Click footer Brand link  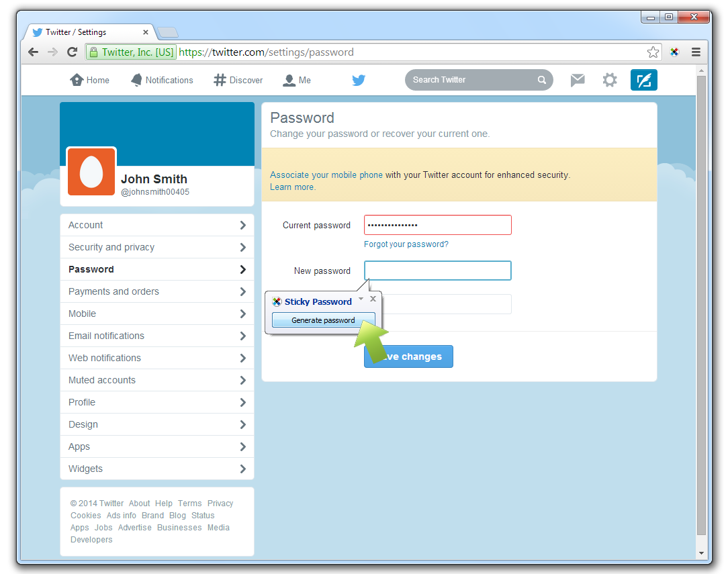click(x=152, y=516)
